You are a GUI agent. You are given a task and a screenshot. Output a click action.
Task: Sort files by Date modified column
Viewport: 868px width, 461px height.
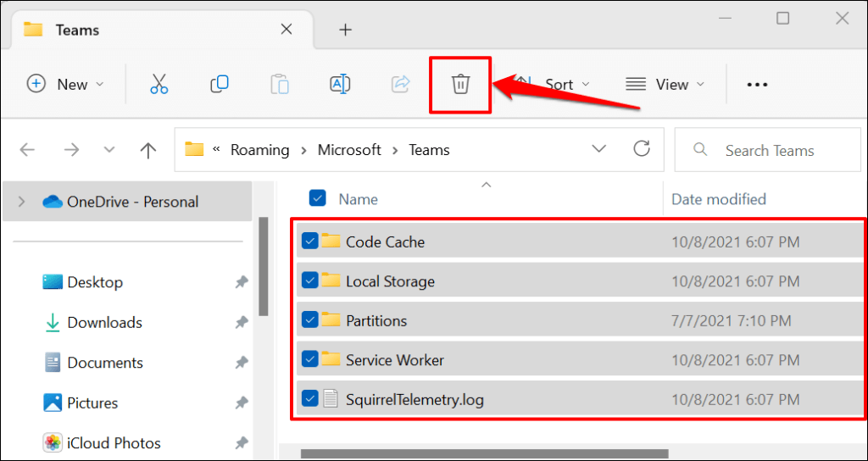(x=719, y=199)
